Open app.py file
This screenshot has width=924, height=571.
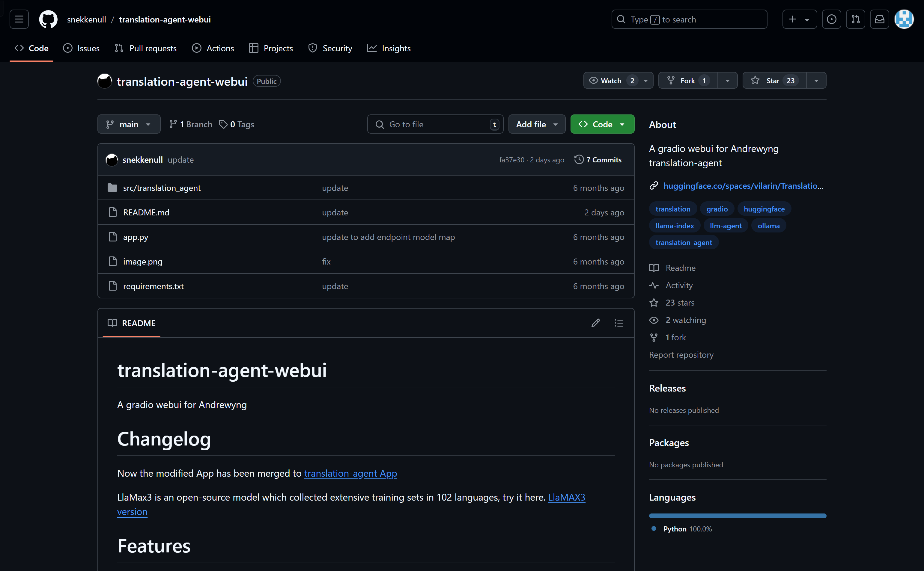(x=136, y=237)
